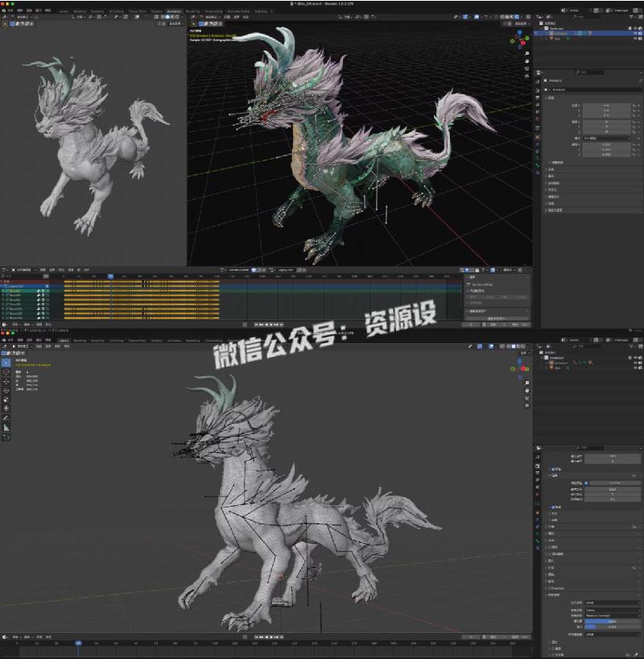Toggle the blue checkbox in lower Properties panel
Viewport: 644px width, 659px height.
point(585,483)
